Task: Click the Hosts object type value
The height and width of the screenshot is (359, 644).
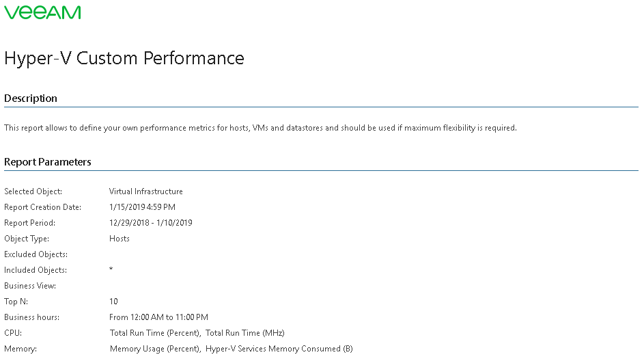Action: [x=119, y=239]
